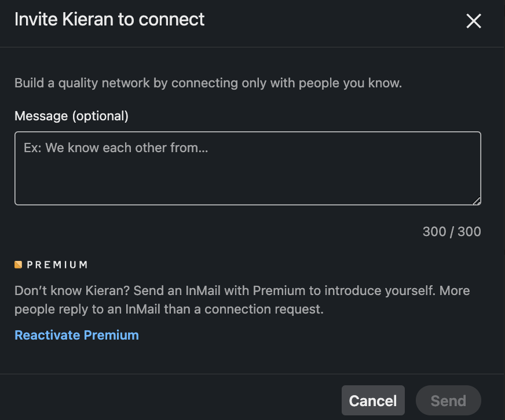This screenshot has width=505, height=420.
Task: Click the 300 / 300 character counter
Action: click(452, 231)
